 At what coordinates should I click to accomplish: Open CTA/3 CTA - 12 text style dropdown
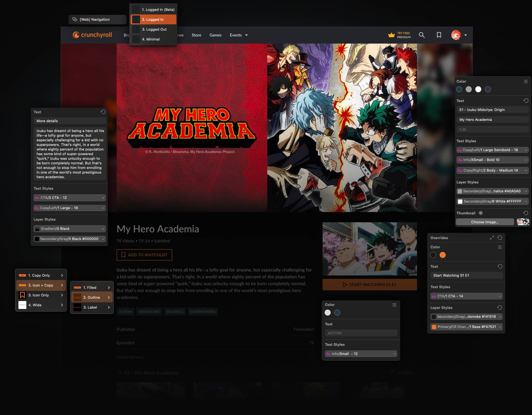[70, 198]
